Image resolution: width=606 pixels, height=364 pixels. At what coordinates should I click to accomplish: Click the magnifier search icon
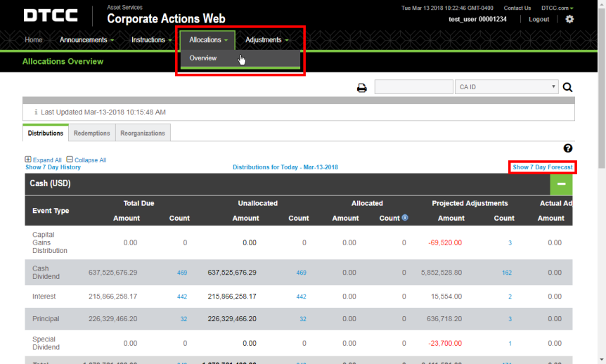click(x=567, y=87)
